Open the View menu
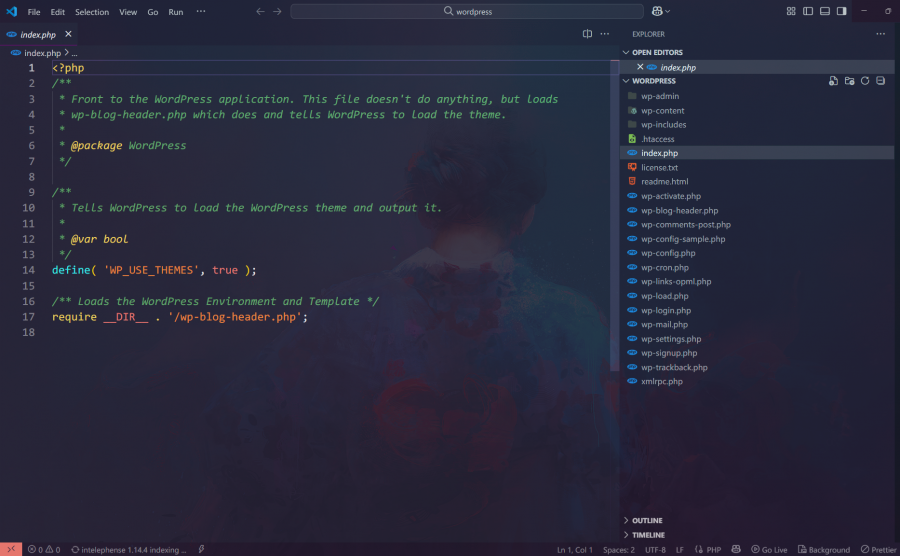This screenshot has width=900, height=556. 128,12
